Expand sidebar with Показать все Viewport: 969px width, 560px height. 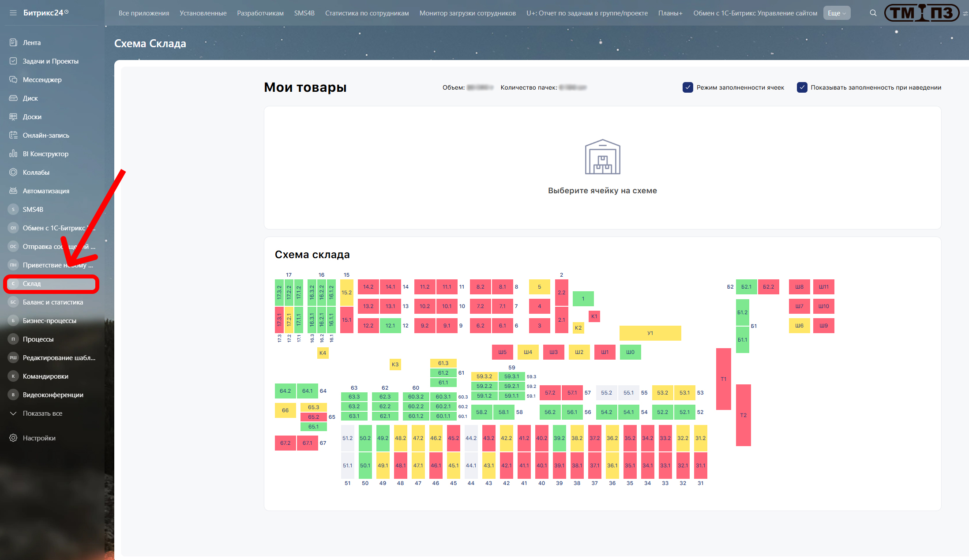(42, 413)
